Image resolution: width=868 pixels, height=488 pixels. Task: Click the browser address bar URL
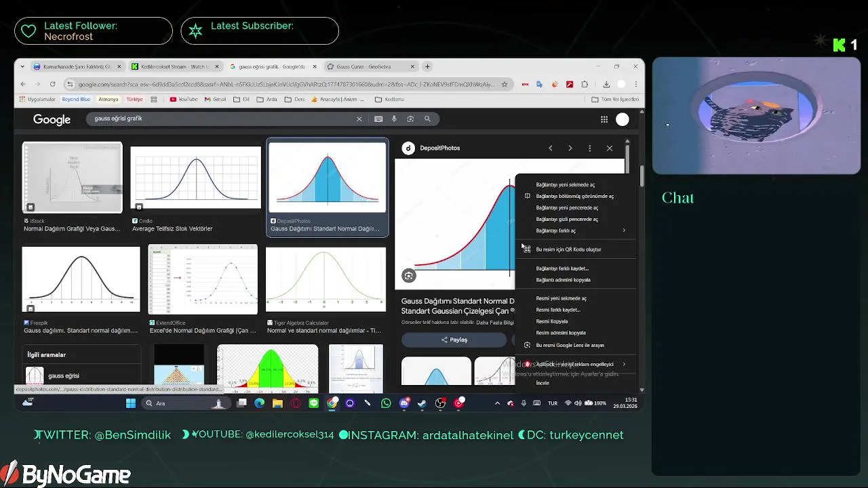(x=286, y=84)
